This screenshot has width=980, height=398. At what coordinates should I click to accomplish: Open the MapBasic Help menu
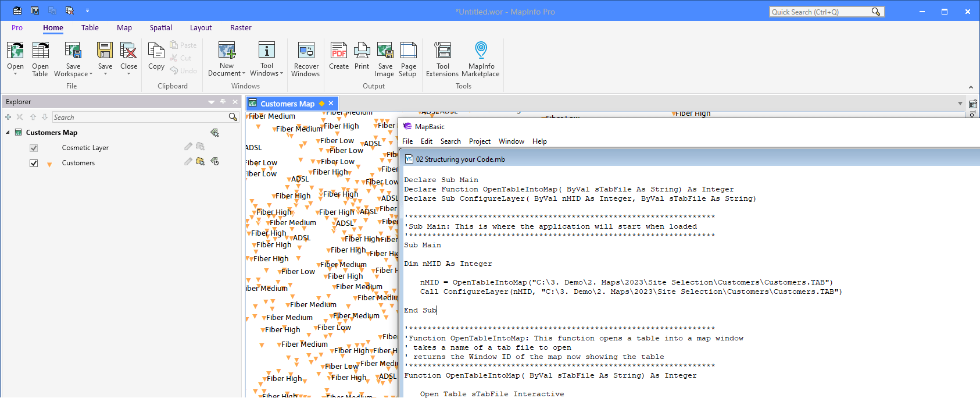(x=539, y=141)
